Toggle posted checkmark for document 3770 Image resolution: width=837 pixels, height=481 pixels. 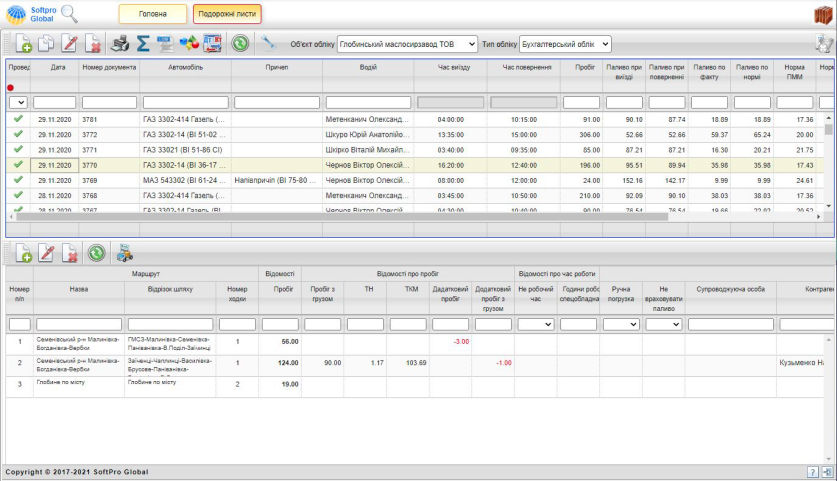(x=18, y=164)
